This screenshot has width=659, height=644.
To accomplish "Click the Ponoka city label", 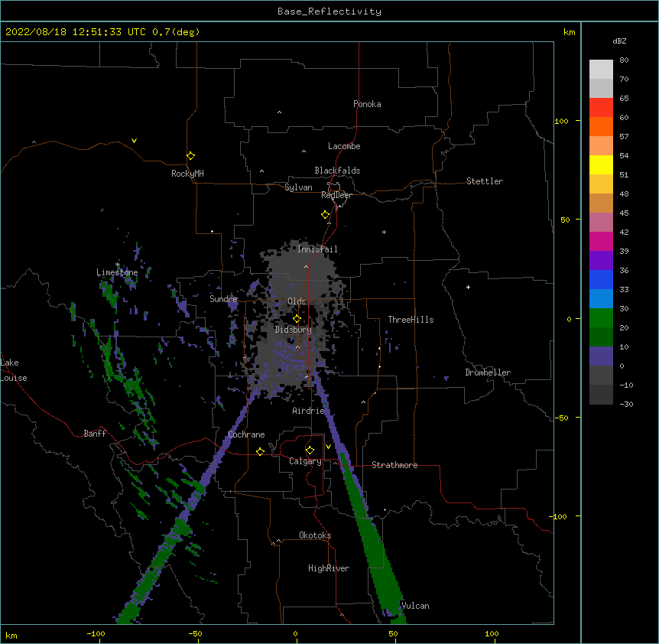I will point(367,104).
